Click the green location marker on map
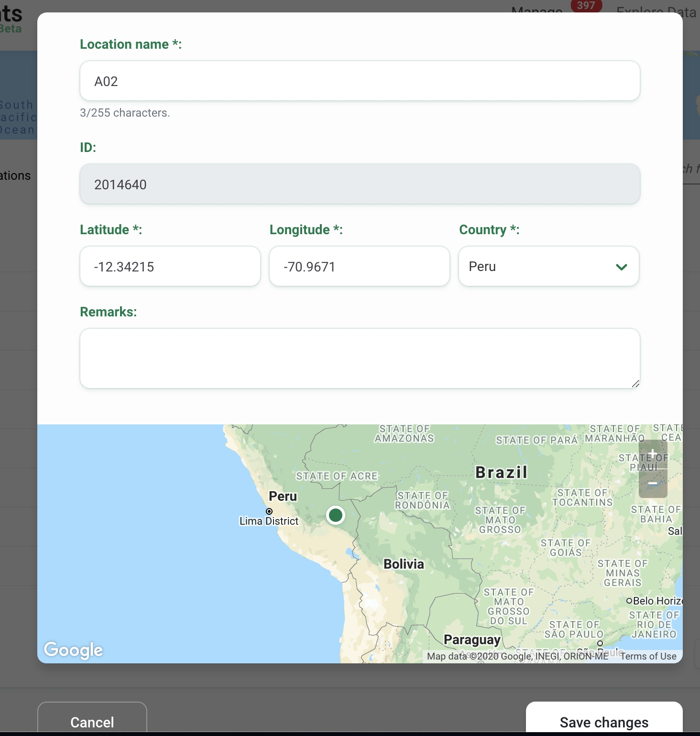Screen dimensions: 700x736 [336, 515]
